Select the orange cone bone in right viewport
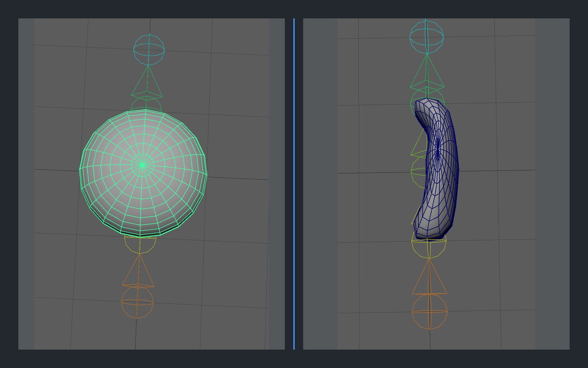Viewport: 588px width, 368px height. [x=429, y=276]
